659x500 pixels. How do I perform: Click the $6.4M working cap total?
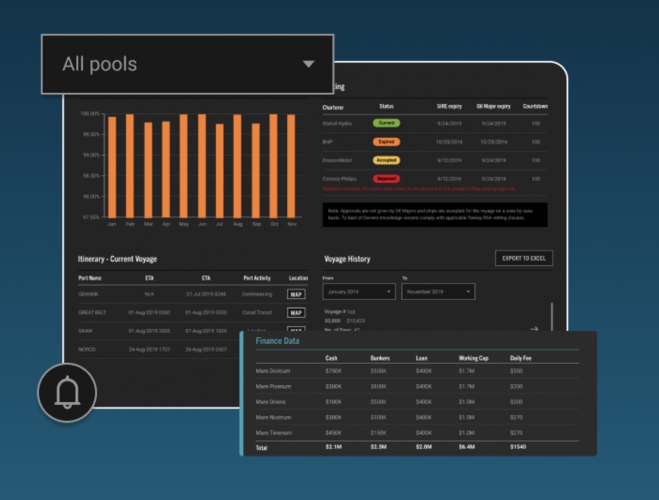point(467,447)
